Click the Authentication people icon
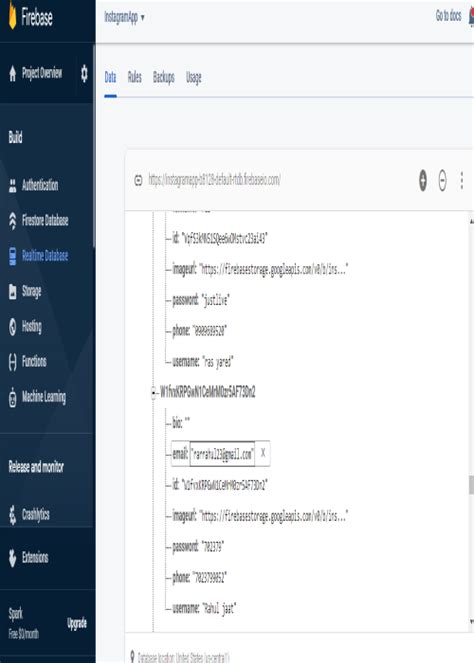Screen dimensions: 474x663 (x=13, y=185)
